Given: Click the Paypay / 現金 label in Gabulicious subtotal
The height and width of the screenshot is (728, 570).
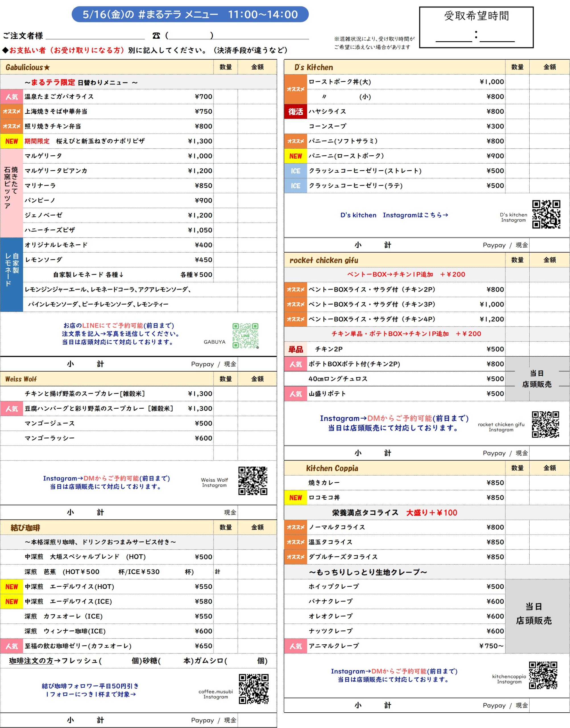Looking at the screenshot, I should pos(214,364).
